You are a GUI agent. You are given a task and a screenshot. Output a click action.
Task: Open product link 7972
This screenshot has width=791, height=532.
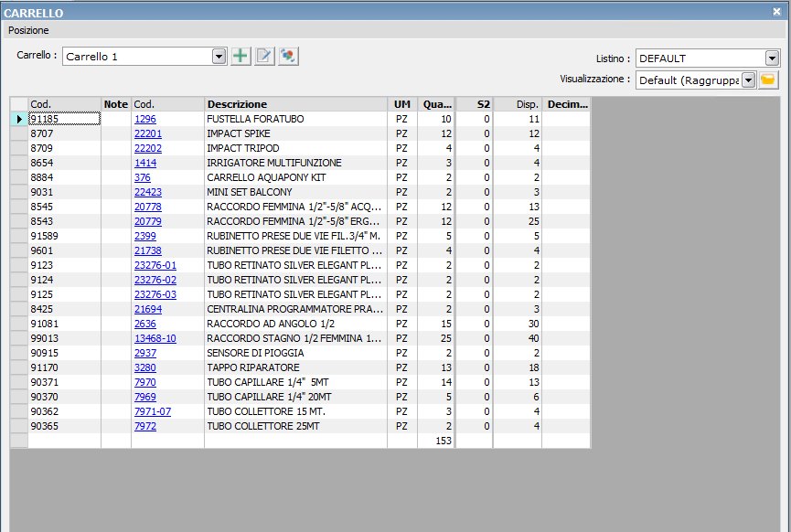coord(145,426)
